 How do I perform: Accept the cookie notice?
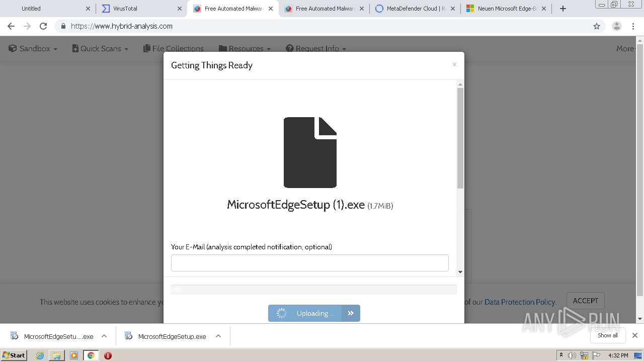tap(586, 301)
